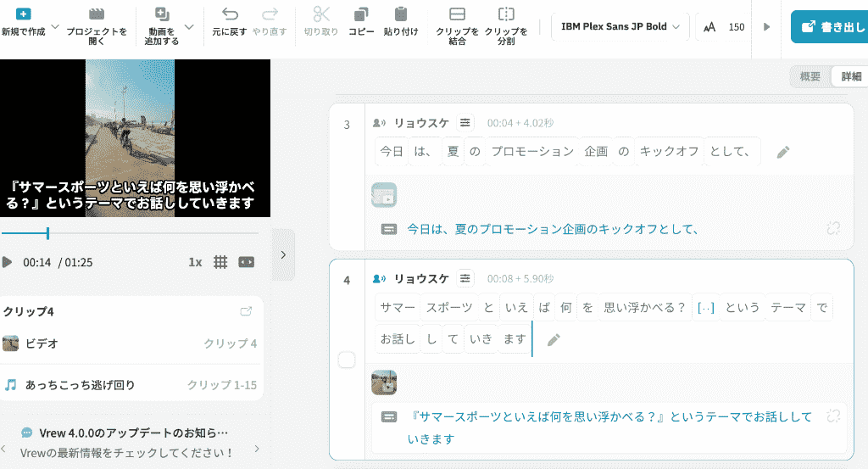868x469 pixels.
Task: Undo with the 元に戻す arrow
Action: tap(230, 14)
